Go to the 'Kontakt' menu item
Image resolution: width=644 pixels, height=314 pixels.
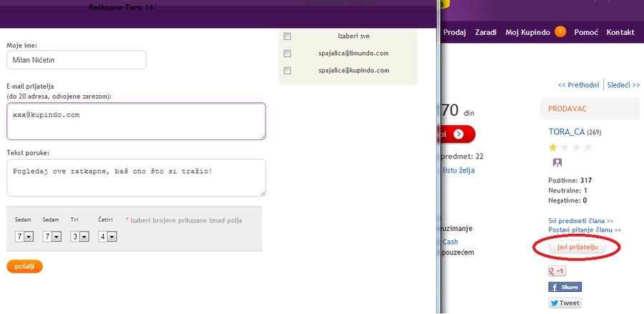[620, 33]
